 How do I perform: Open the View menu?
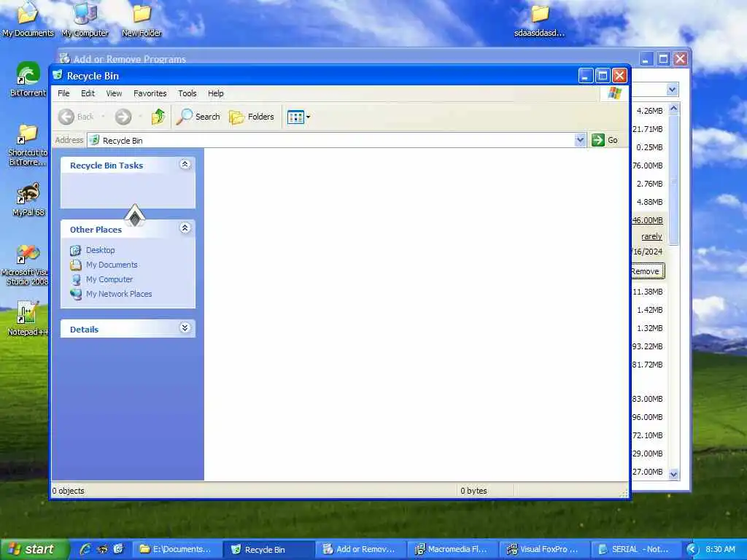click(x=114, y=93)
